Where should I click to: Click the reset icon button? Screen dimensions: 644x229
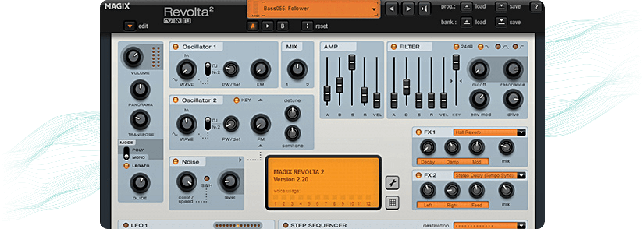(x=307, y=26)
